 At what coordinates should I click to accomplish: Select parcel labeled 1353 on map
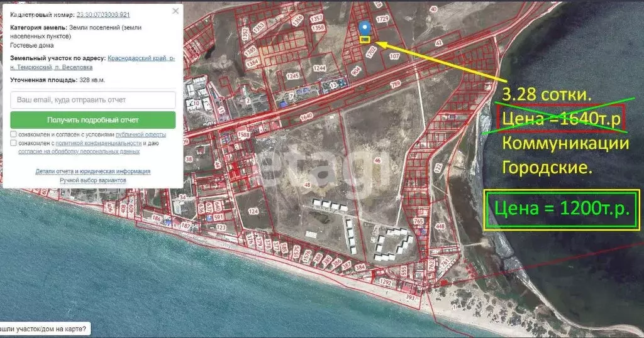tap(258, 28)
